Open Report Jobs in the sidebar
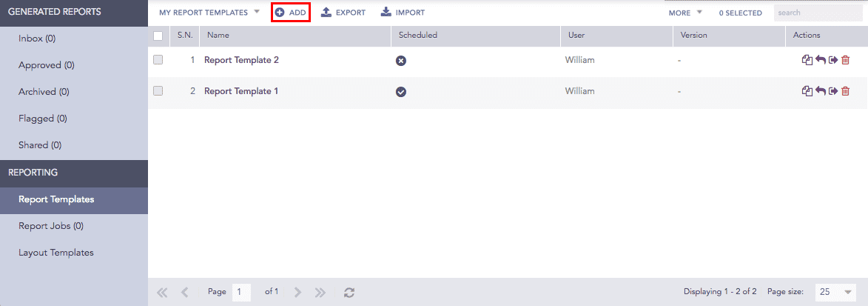The width and height of the screenshot is (868, 306). [50, 226]
